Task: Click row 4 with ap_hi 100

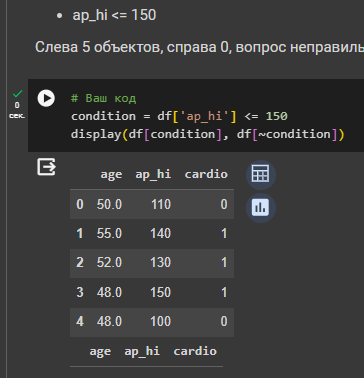Action: 152,322
